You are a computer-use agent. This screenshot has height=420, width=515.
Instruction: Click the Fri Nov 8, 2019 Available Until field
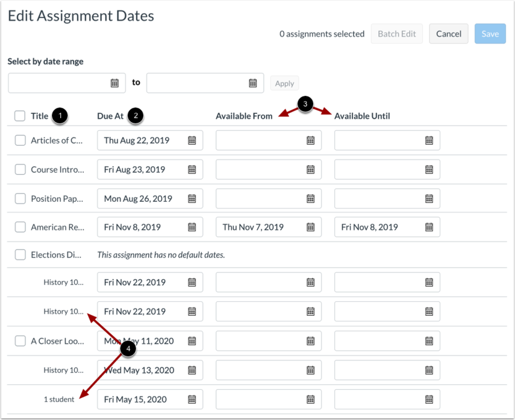[387, 227]
